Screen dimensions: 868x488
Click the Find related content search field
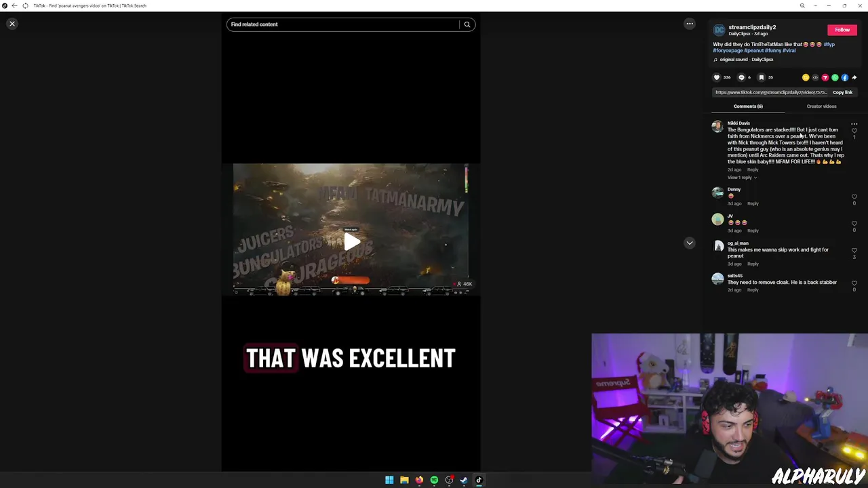(343, 24)
